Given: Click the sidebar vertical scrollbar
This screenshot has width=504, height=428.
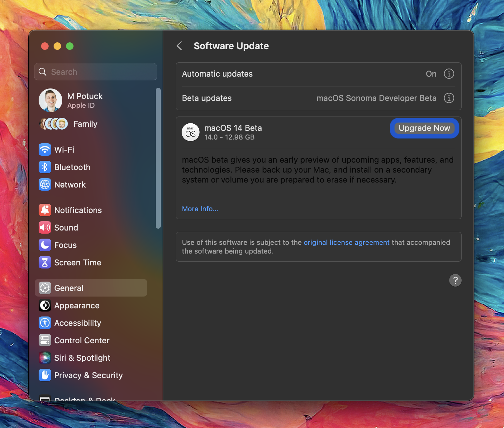Looking at the screenshot, I should 158,158.
